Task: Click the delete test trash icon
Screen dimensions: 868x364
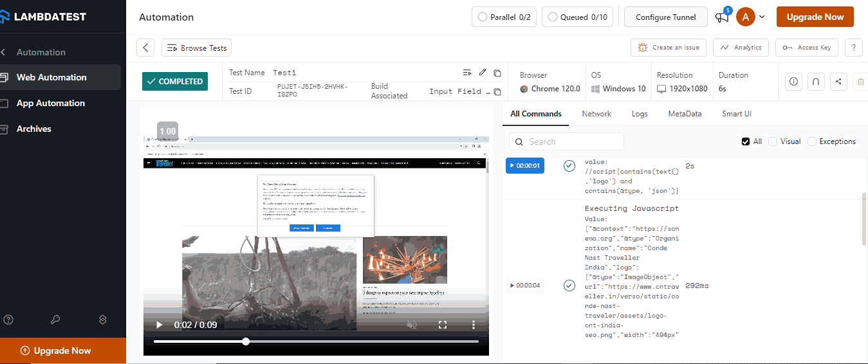Action: 860,82
